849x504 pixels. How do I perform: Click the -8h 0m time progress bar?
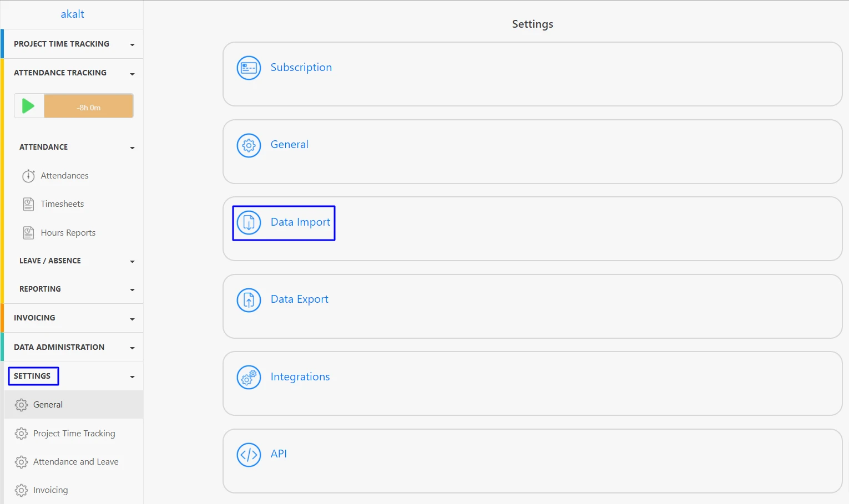point(88,105)
